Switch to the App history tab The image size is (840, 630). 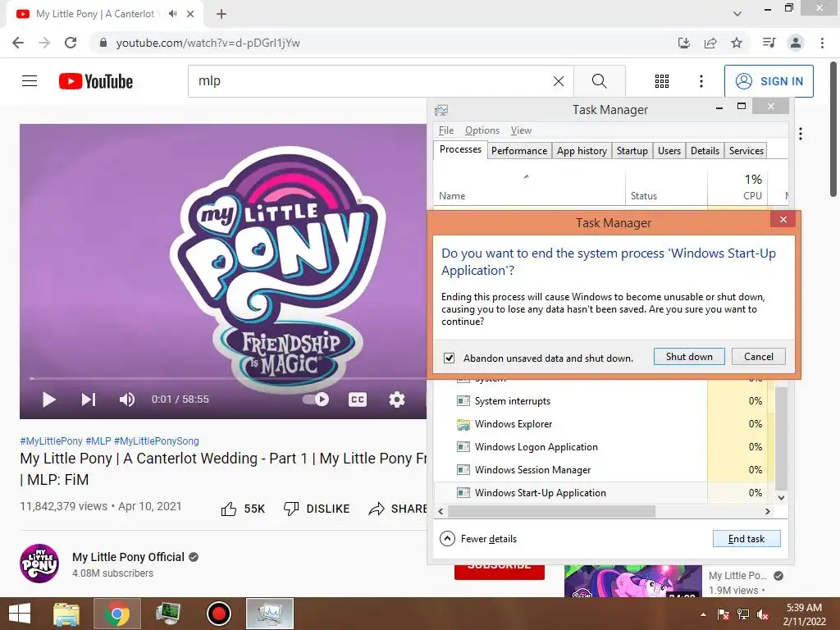pyautogui.click(x=582, y=151)
